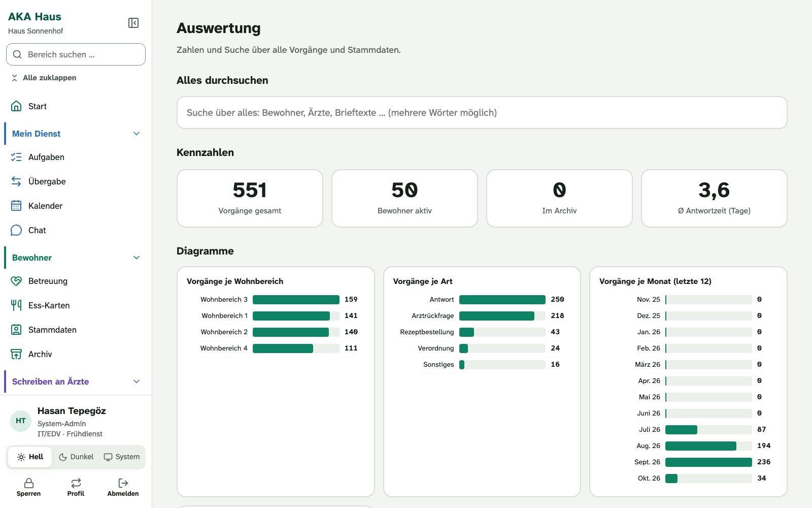Click Alle zuklappen
Image resolution: width=812 pixels, height=508 pixels.
(44, 78)
